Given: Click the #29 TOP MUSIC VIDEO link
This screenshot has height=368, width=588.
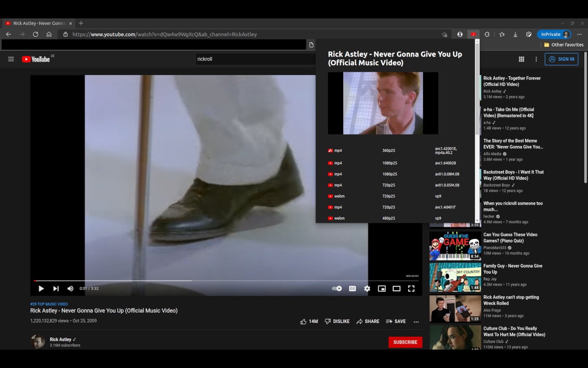Looking at the screenshot, I should [49, 304].
